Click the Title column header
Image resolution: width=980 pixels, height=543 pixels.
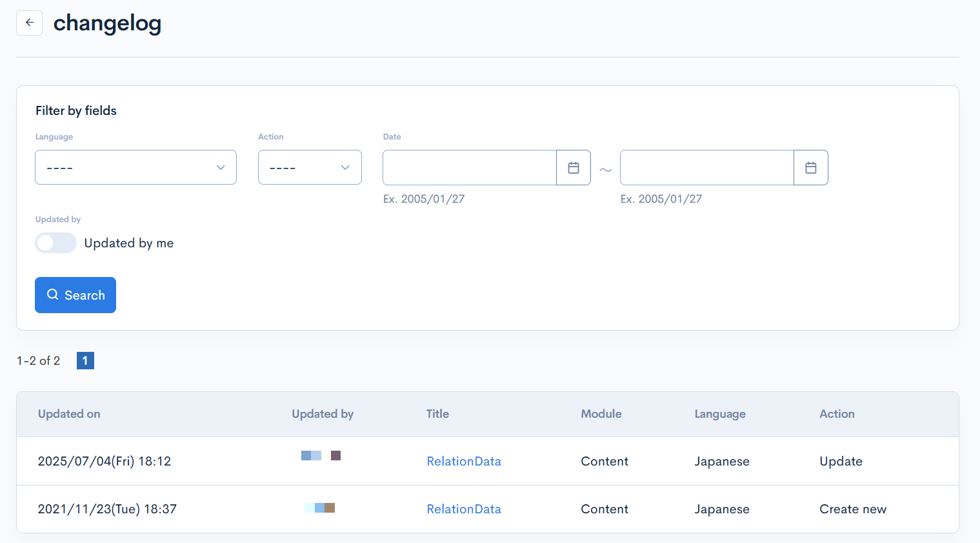[x=437, y=414]
